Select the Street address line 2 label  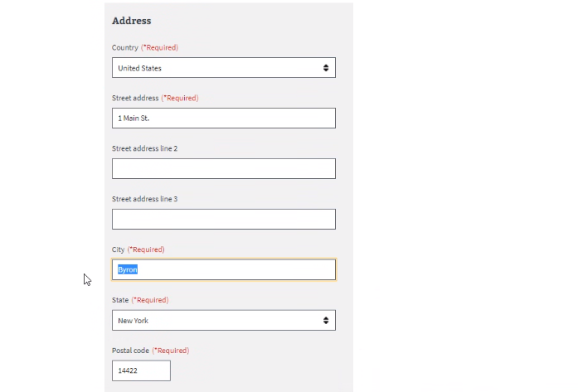144,149
